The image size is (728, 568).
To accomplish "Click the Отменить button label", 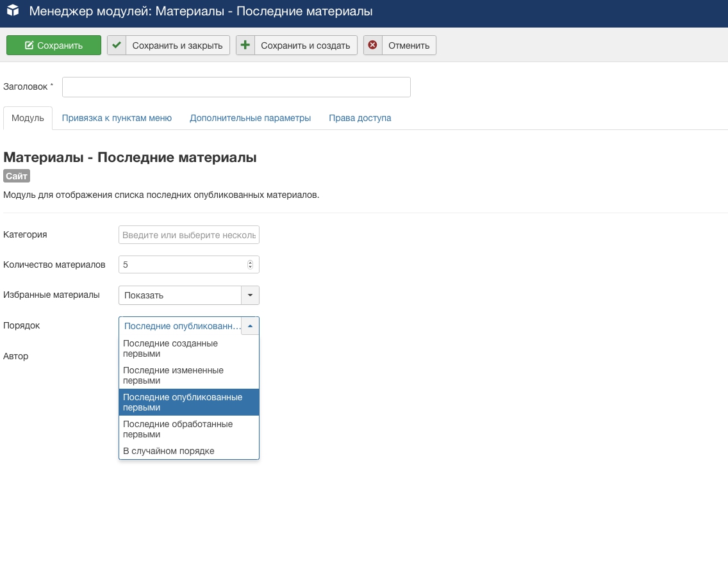I will (408, 45).
